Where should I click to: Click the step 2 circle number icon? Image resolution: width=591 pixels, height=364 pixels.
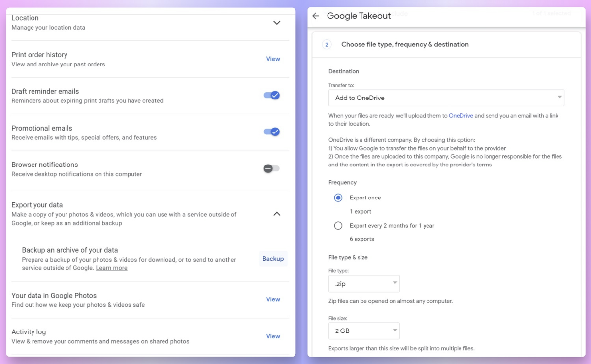click(327, 44)
